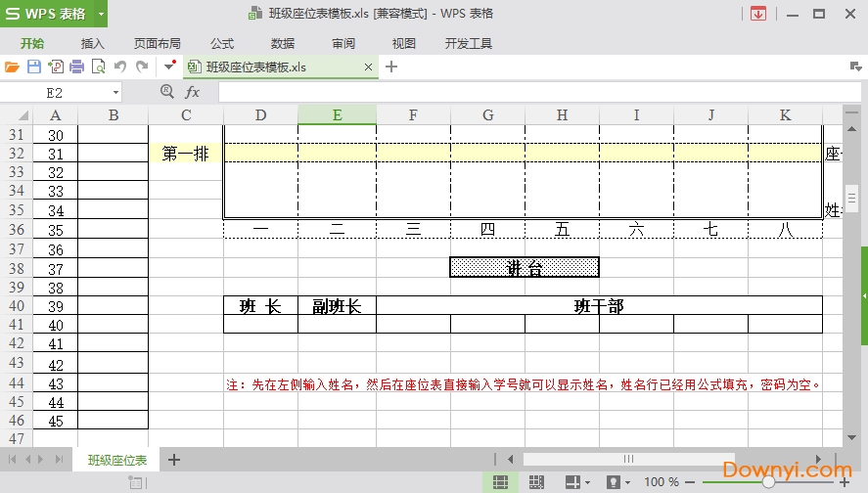Switch to normal view in status bar

tap(500, 482)
